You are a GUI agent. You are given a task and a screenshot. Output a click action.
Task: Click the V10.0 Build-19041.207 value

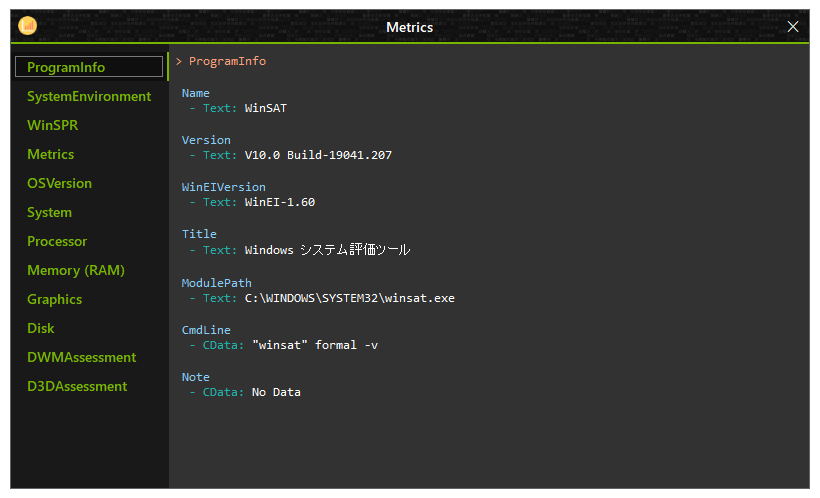[318, 155]
